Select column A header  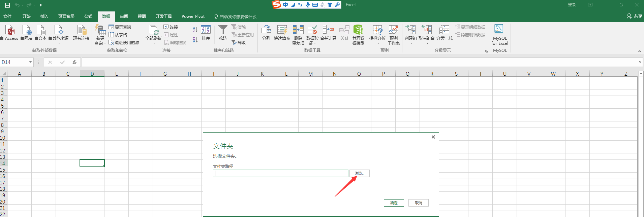(20, 74)
